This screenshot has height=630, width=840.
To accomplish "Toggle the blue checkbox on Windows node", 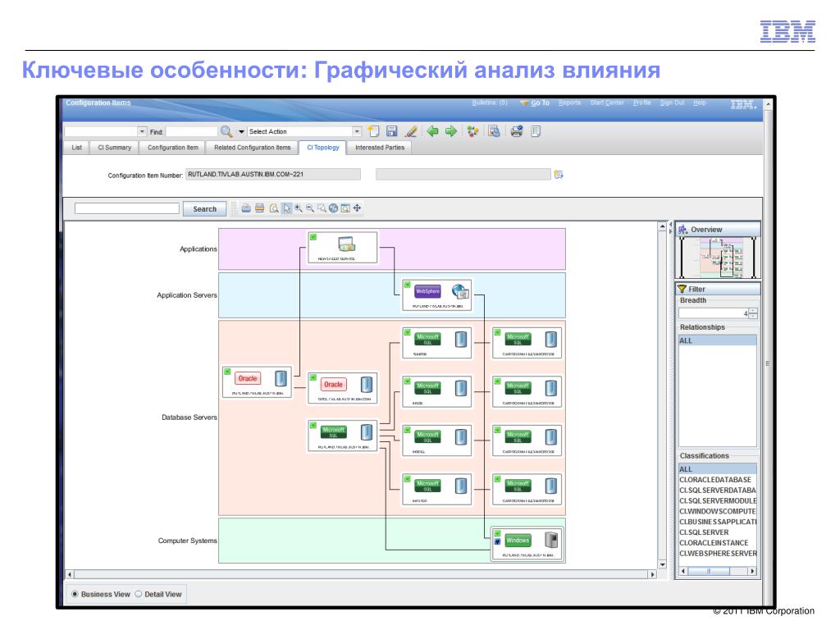I will click(497, 541).
